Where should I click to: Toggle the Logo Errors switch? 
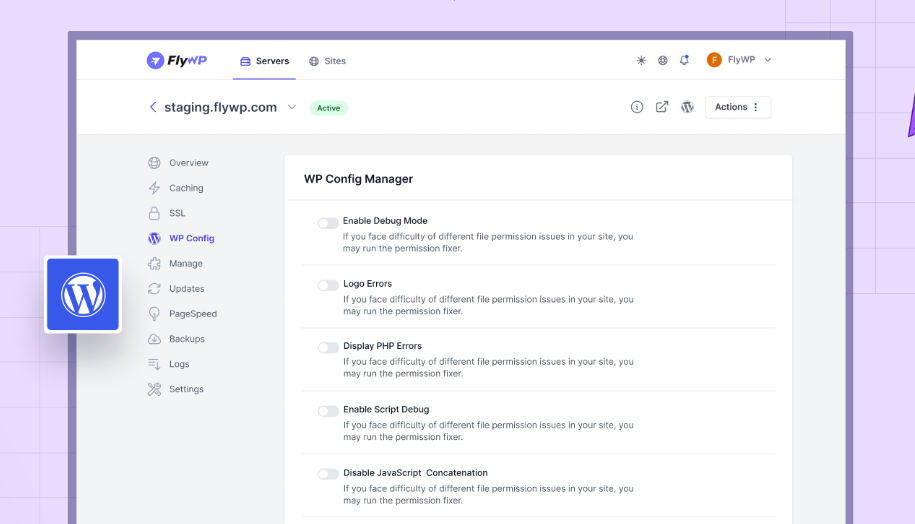point(328,285)
